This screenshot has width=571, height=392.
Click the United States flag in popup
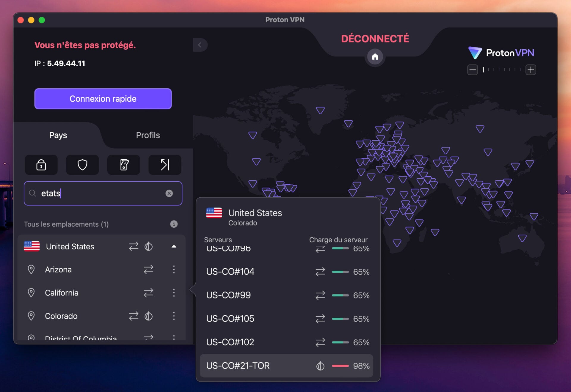tap(214, 213)
